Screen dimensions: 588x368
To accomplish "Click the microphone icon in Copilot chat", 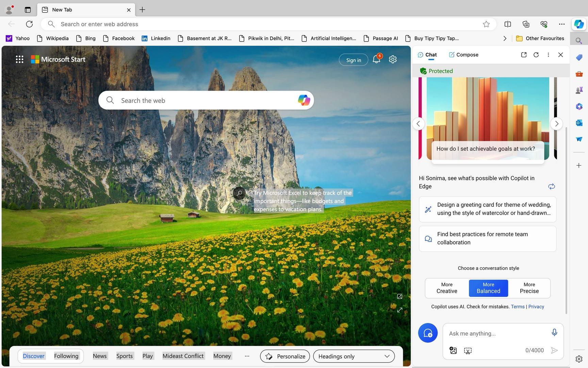I will coord(554,333).
